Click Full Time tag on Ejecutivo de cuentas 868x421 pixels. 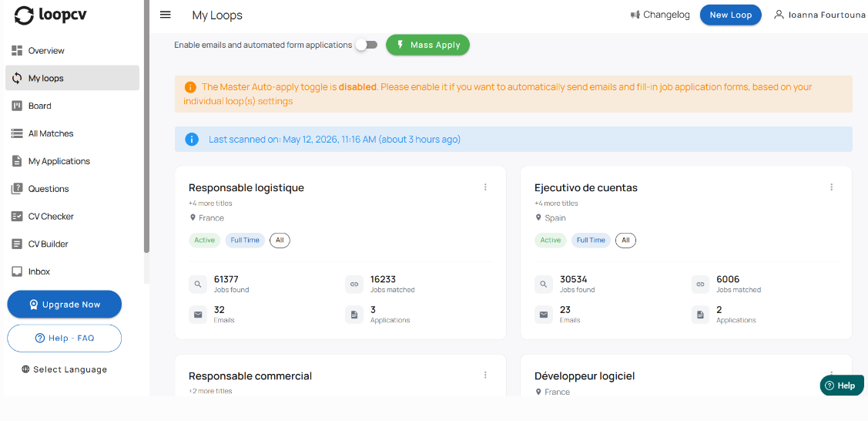(591, 241)
